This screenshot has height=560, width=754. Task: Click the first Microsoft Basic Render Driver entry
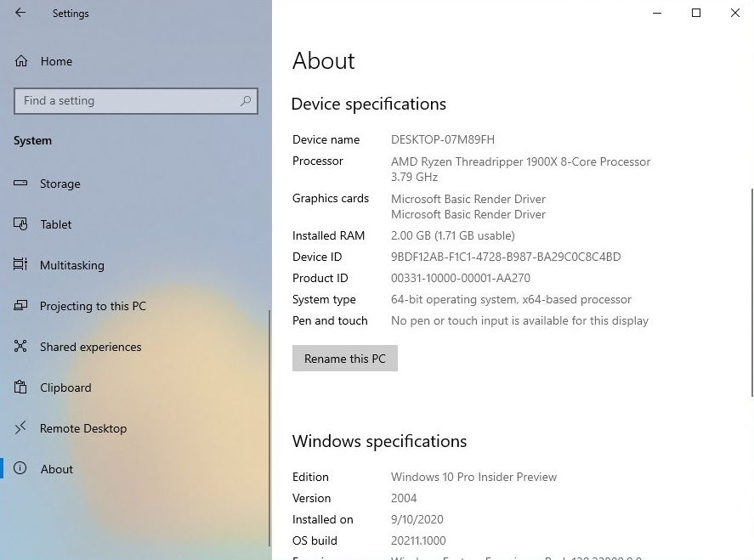click(468, 199)
